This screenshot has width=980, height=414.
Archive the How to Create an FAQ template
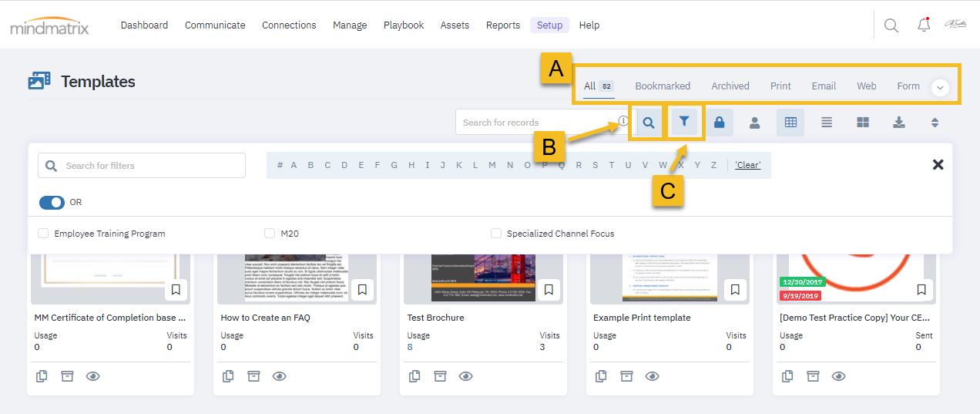(x=253, y=376)
